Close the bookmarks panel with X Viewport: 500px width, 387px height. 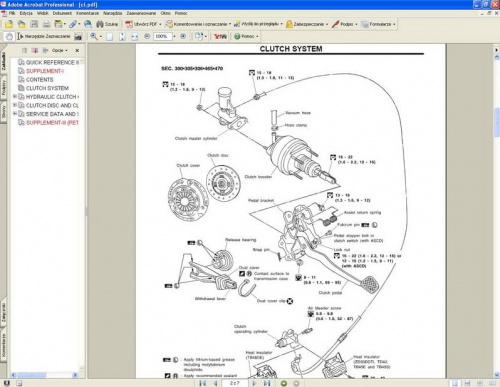(x=77, y=50)
